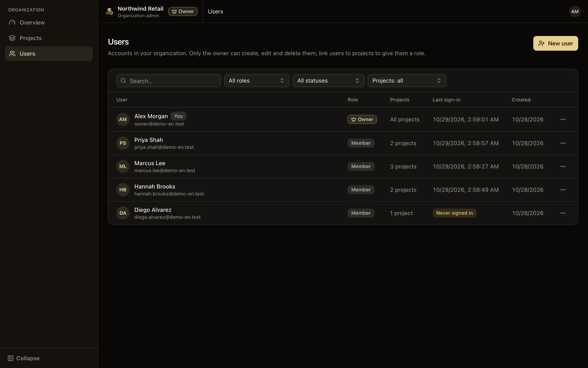Click the Owner badge in header
This screenshot has width=588, height=368.
point(183,11)
